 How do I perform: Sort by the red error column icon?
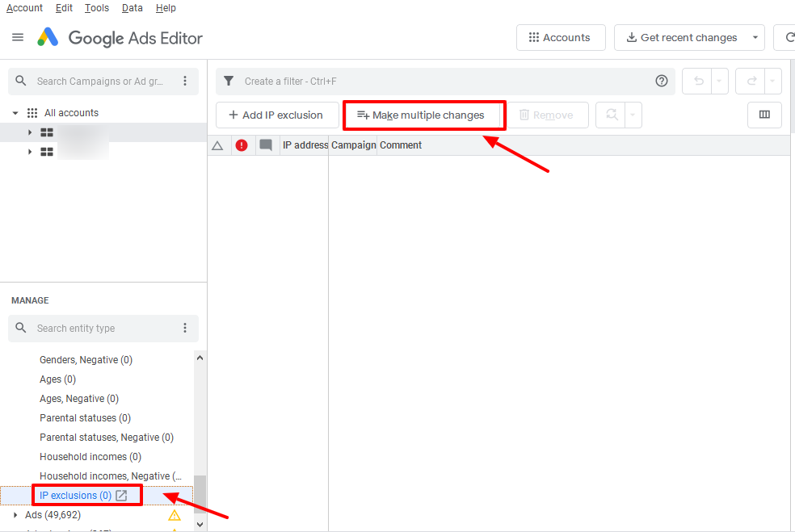(x=242, y=145)
